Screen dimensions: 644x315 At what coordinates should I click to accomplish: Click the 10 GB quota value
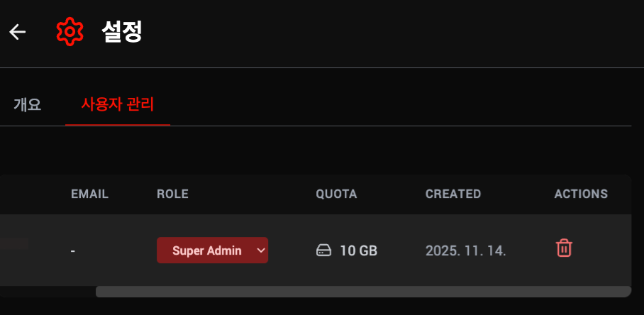358,250
